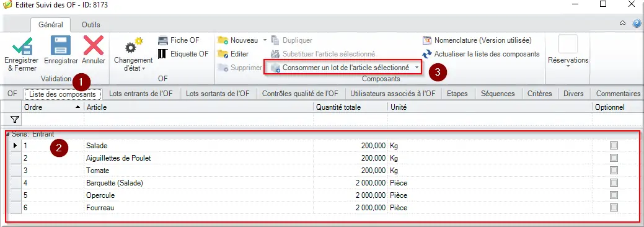Select the Aiguillettes de Poulet row

pos(324,158)
